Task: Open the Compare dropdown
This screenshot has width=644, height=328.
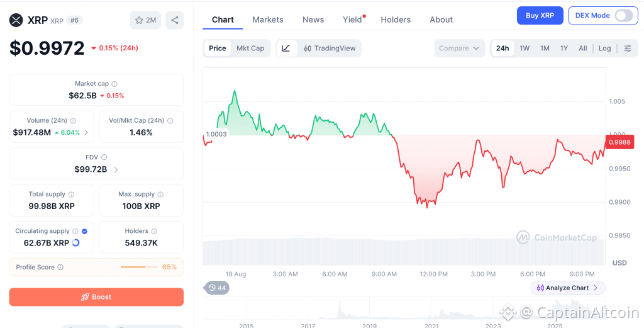Action: [x=460, y=48]
